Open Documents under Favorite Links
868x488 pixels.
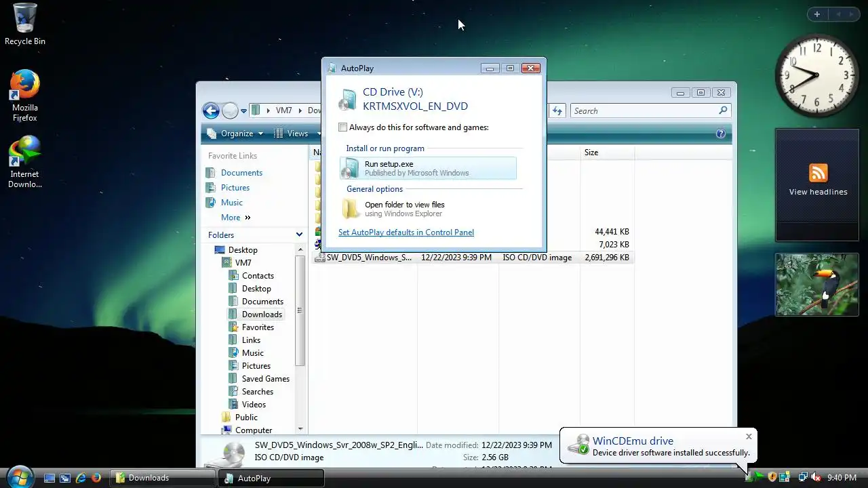(235, 173)
